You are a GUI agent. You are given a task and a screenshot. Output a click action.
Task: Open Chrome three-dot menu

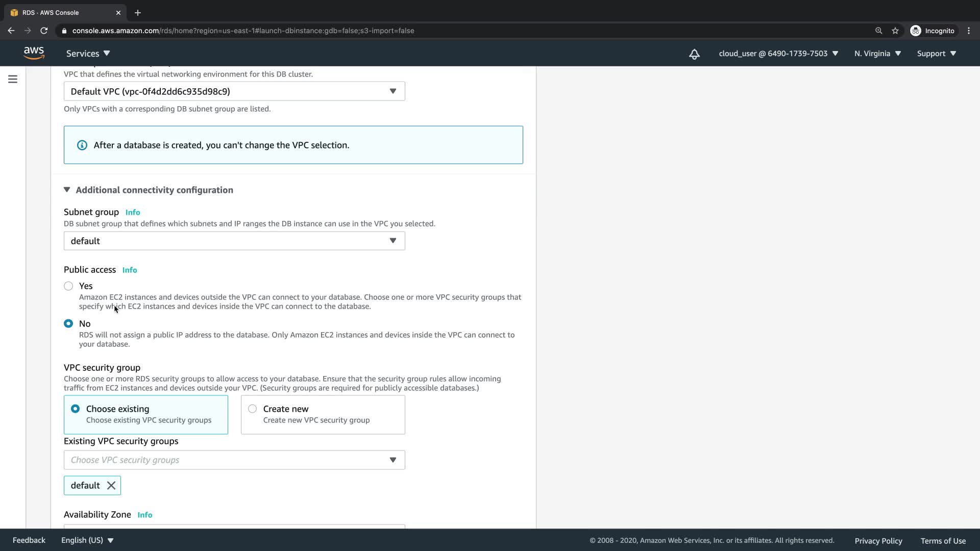[969, 31]
